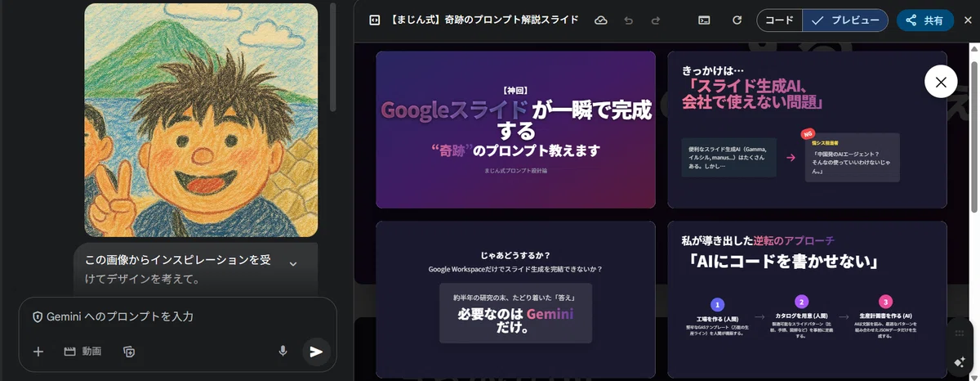Redo the canvas change

click(655, 20)
